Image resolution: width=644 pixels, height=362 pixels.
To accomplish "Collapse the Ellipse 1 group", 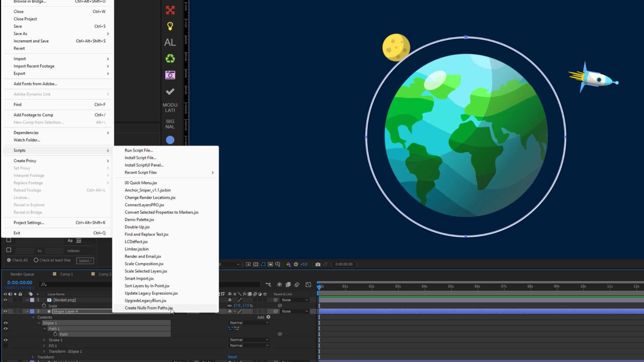I will (x=39, y=323).
